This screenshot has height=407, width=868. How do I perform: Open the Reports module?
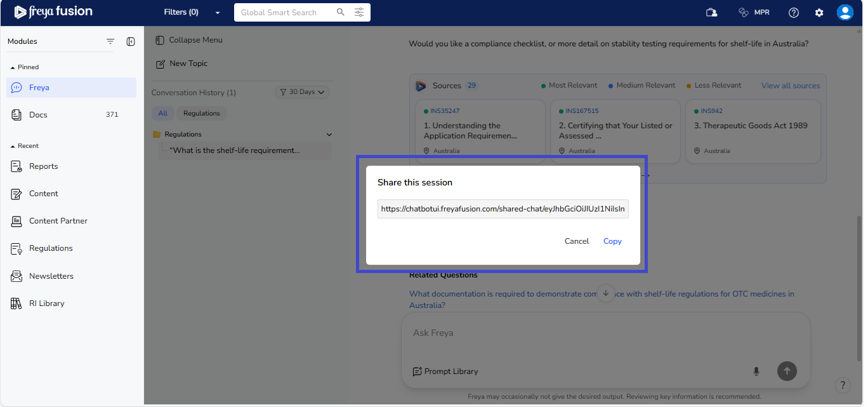coord(43,166)
